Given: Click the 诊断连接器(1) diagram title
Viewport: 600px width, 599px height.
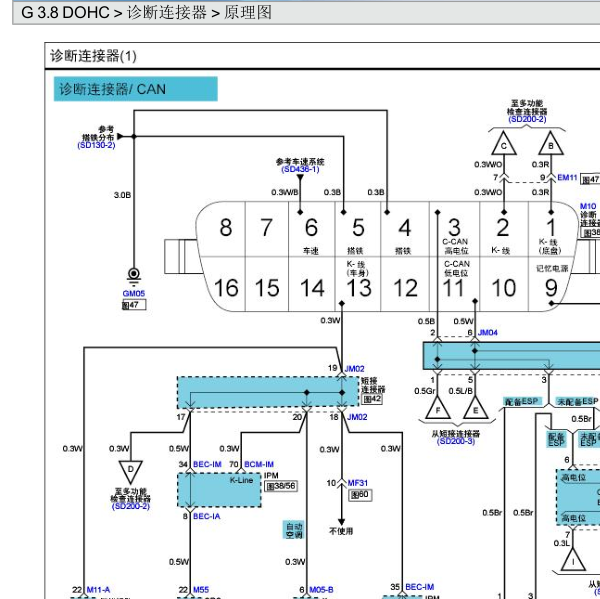Looking at the screenshot, I should (93, 56).
